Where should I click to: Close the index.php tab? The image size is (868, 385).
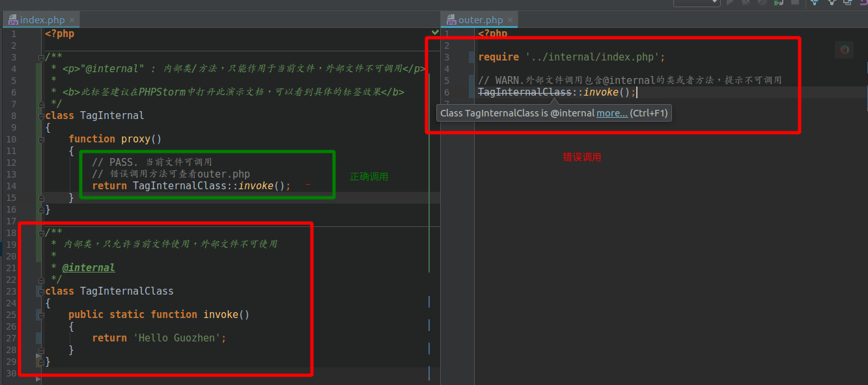pyautogui.click(x=72, y=20)
